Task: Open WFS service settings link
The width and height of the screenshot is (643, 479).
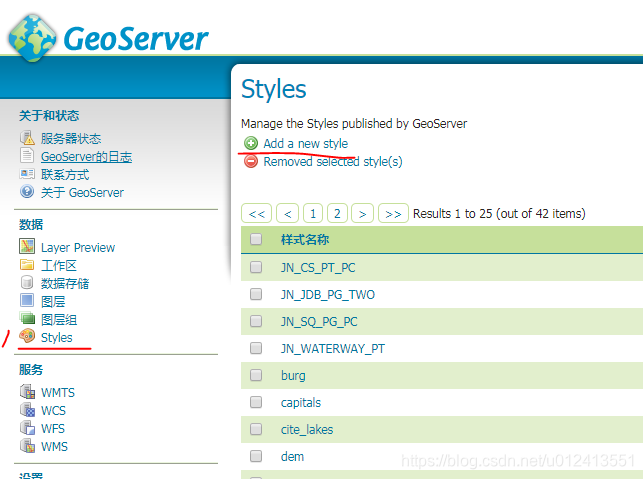Action: 53,429
